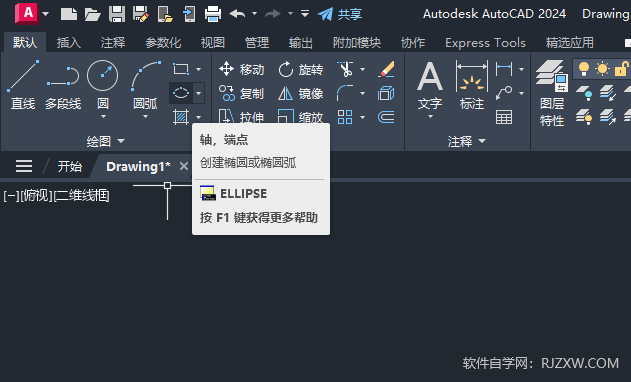Viewport: 631px width, 382px height.
Task: Click the 镜像 mirror tool
Action: (x=300, y=93)
